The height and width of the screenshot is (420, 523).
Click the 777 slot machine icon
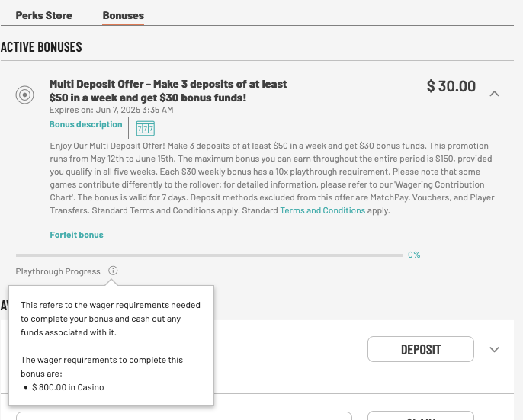click(146, 128)
